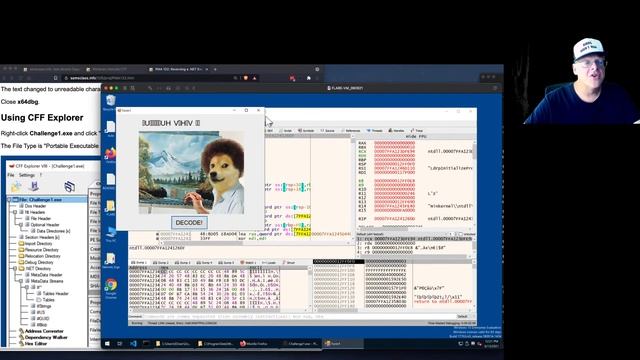Select Data Directories [x] tree item
Viewport: 640px width, 360px height.
51,231
